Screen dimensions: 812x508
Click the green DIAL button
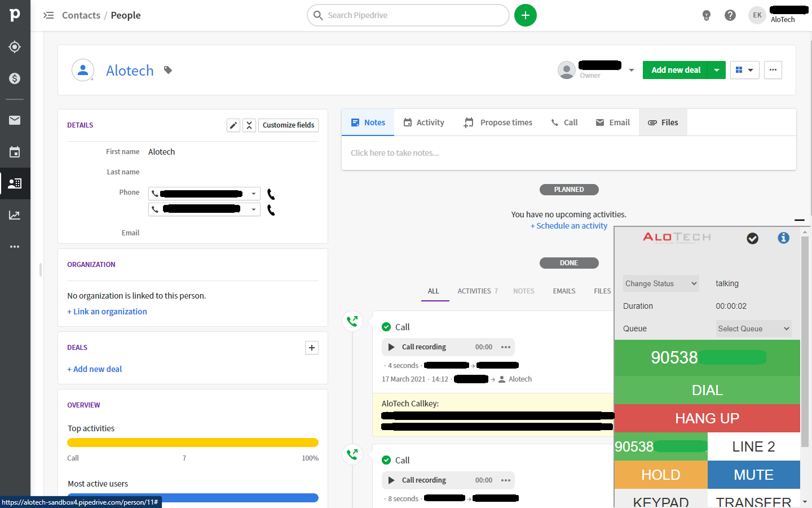[707, 390]
